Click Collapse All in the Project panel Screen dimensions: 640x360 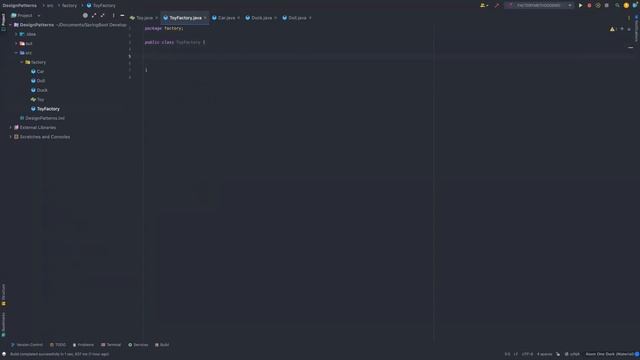(102, 15)
